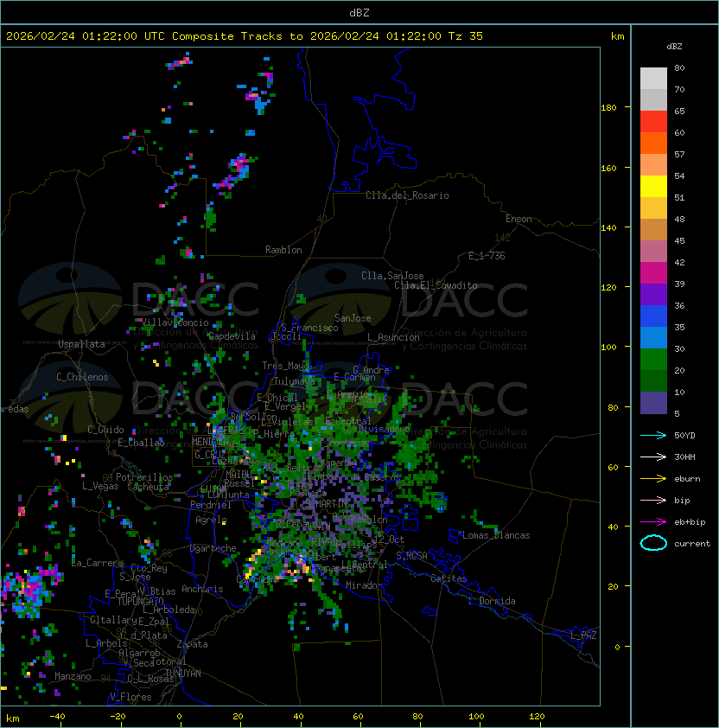This screenshot has width=719, height=728.
Task: Select the red 60-65 dBZ swatch
Action: [x=653, y=122]
